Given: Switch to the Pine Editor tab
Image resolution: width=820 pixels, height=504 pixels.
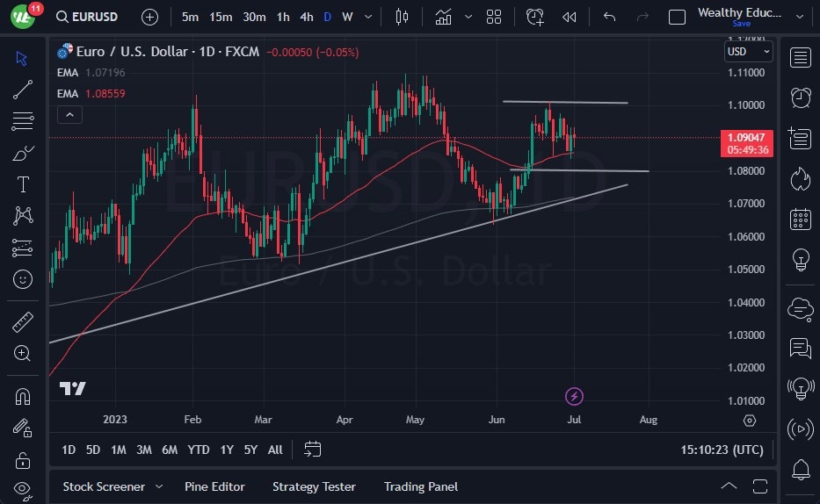Looking at the screenshot, I should tap(214, 486).
